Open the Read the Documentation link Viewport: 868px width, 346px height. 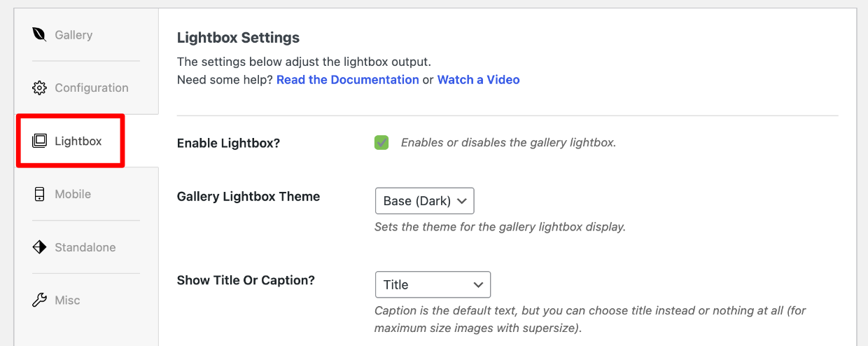point(348,80)
